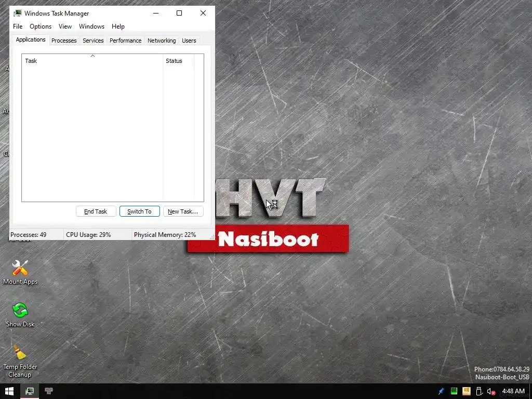The image size is (532, 399).
Task: Switch to the Processes tab
Action: point(64,41)
